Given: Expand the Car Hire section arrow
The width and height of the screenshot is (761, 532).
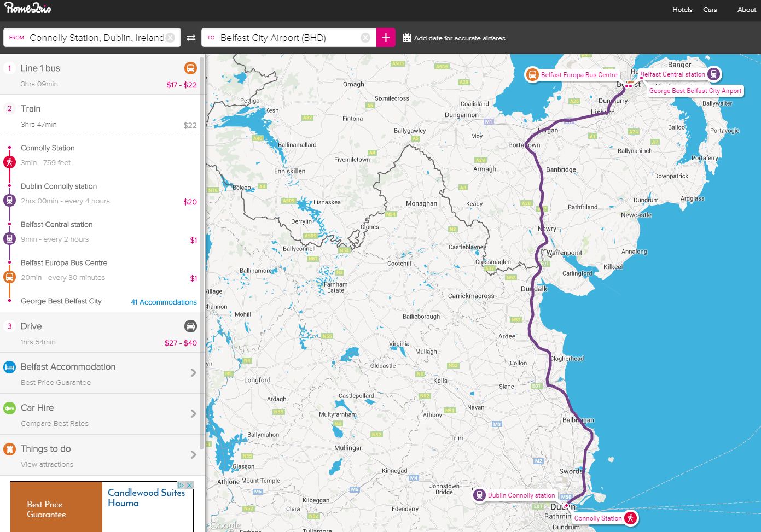Looking at the screenshot, I should point(193,414).
